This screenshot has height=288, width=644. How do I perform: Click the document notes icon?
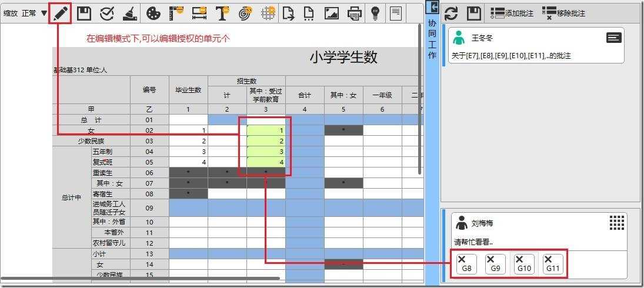click(x=396, y=13)
